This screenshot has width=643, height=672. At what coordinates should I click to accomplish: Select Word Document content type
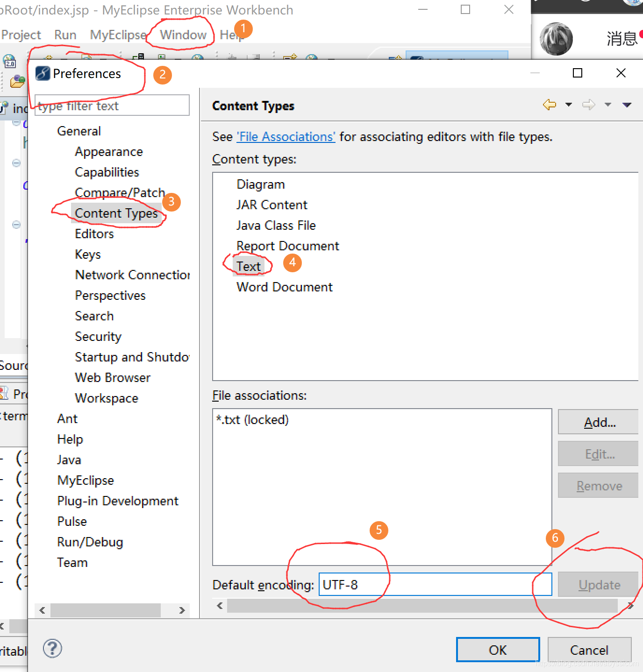click(285, 287)
